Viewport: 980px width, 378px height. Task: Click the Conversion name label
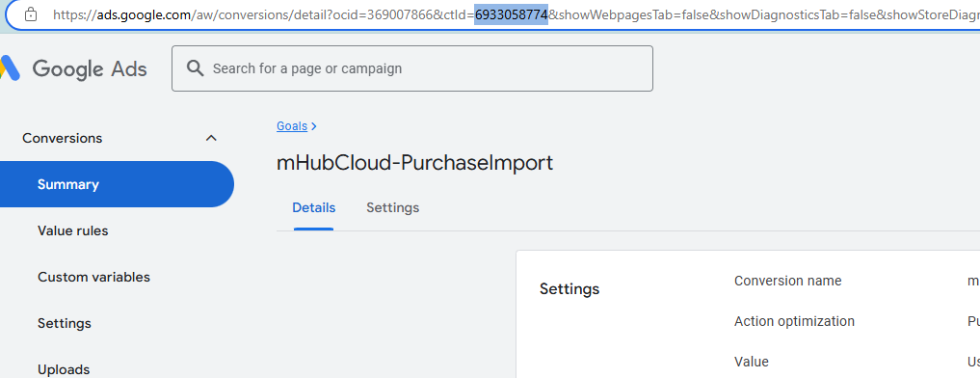787,281
